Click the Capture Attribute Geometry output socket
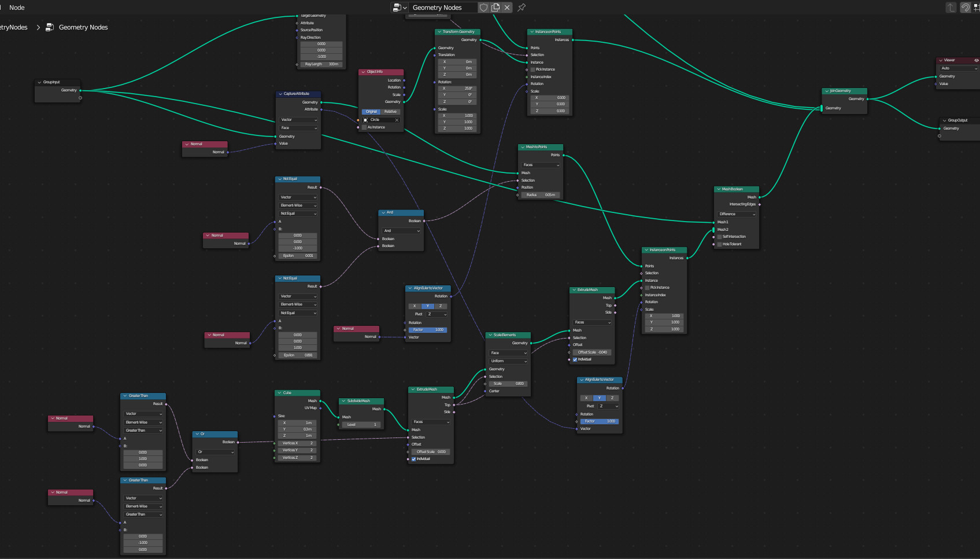This screenshot has width=980, height=559. click(321, 102)
